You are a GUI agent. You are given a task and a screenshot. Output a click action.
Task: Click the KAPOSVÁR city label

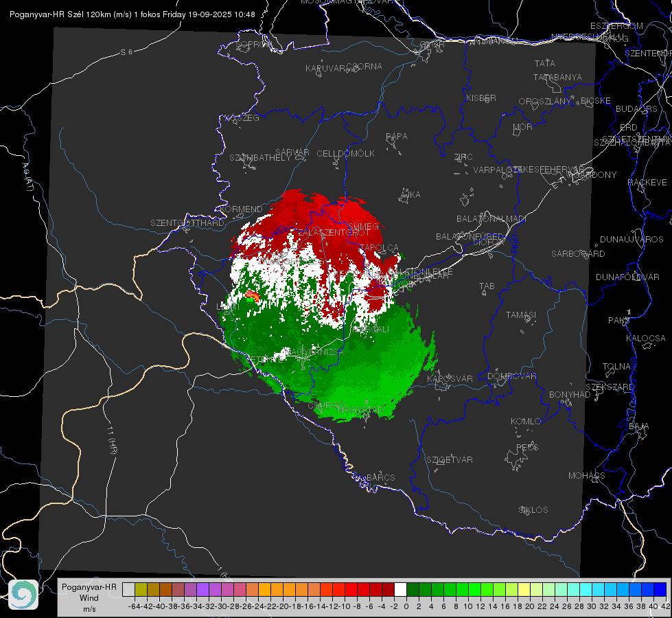(450, 378)
